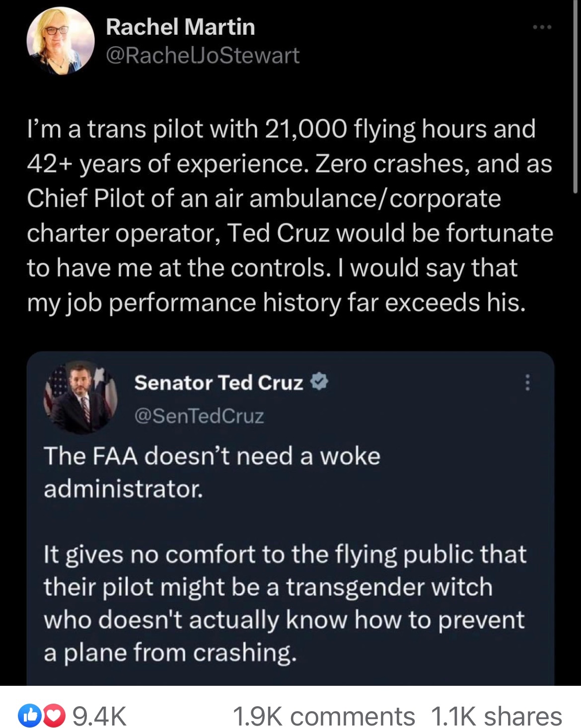The width and height of the screenshot is (581, 728).
Task: Click the red heart Love reaction icon
Action: tap(43, 716)
